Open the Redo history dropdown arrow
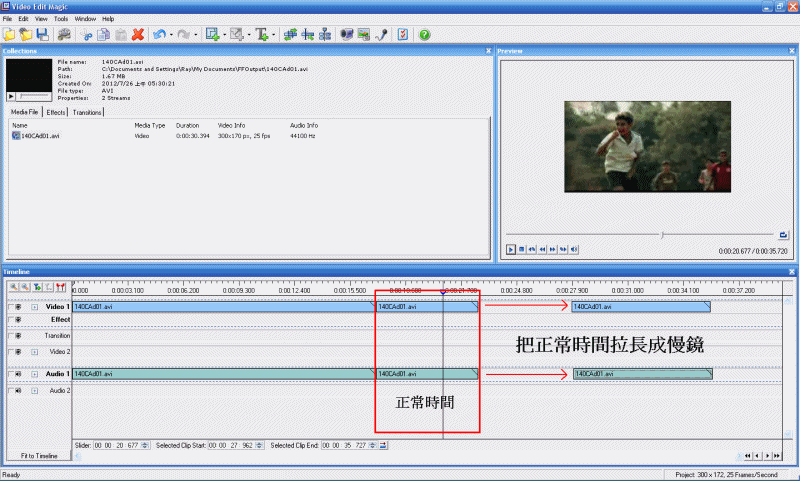The image size is (800, 481). tap(196, 35)
